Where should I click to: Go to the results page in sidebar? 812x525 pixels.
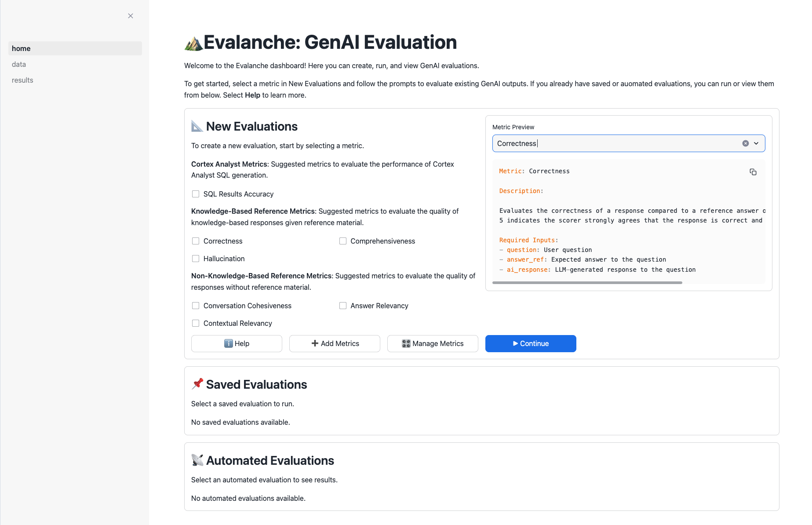pyautogui.click(x=22, y=80)
